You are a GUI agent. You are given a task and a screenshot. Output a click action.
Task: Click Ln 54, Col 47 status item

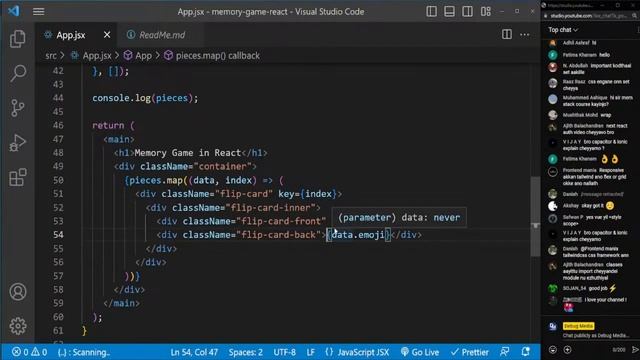194,352
